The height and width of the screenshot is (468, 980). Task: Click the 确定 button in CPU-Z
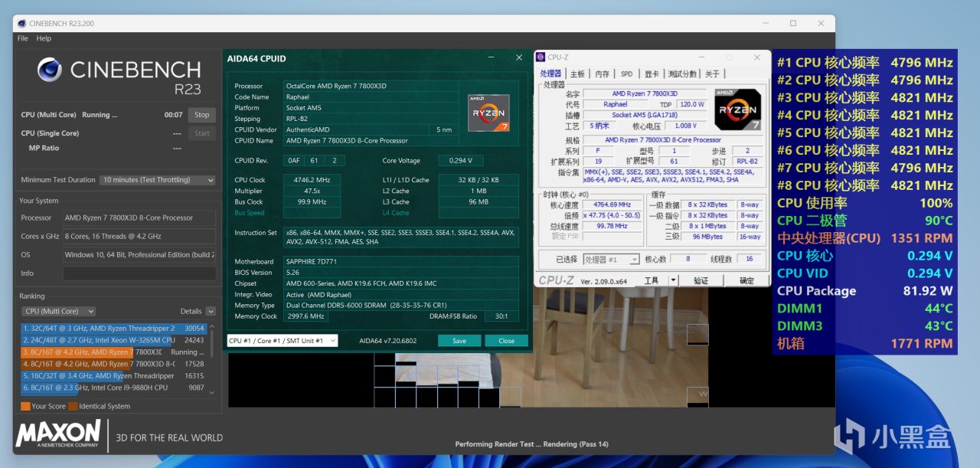coord(746,280)
